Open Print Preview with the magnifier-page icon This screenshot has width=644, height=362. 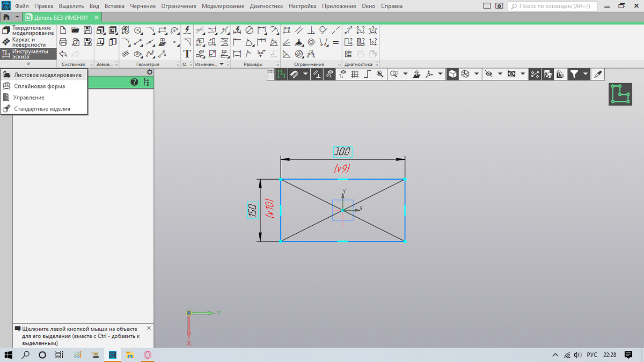tap(75, 42)
